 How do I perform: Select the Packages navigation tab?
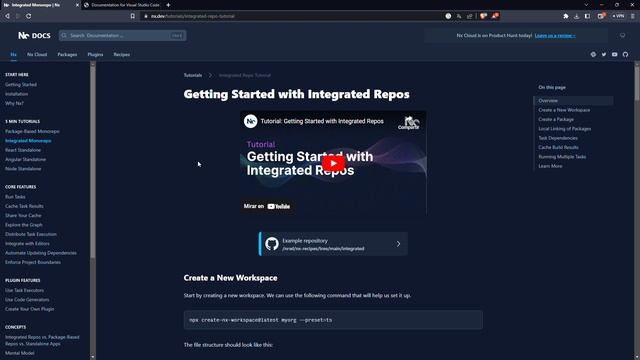[67, 54]
